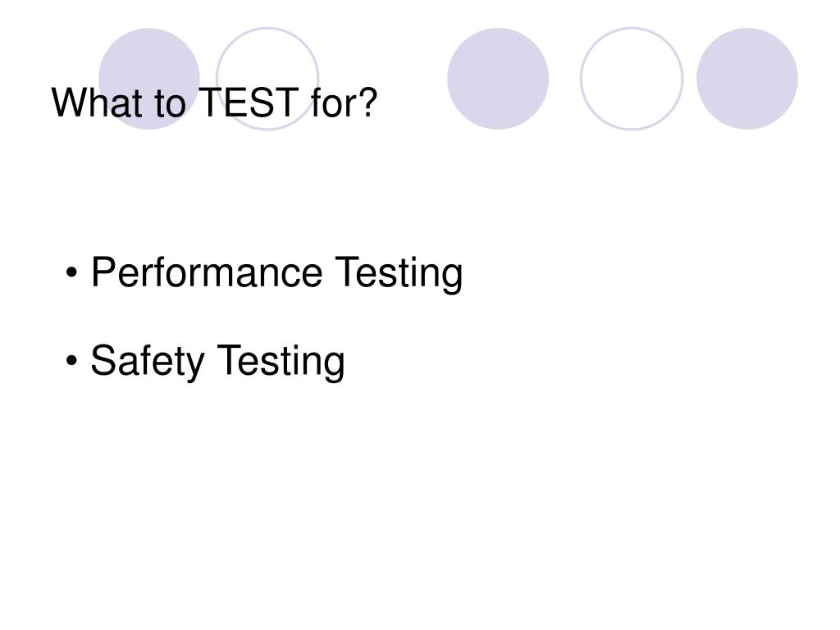The height and width of the screenshot is (630, 840).
Task: Click 'Testing' in the Safety Testing line
Action: click(281, 362)
